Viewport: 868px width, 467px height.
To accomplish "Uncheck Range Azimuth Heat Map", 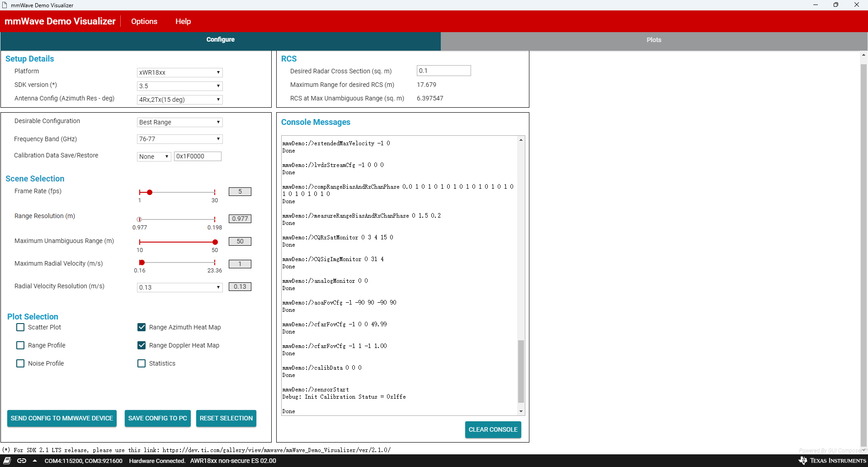I will (x=142, y=327).
